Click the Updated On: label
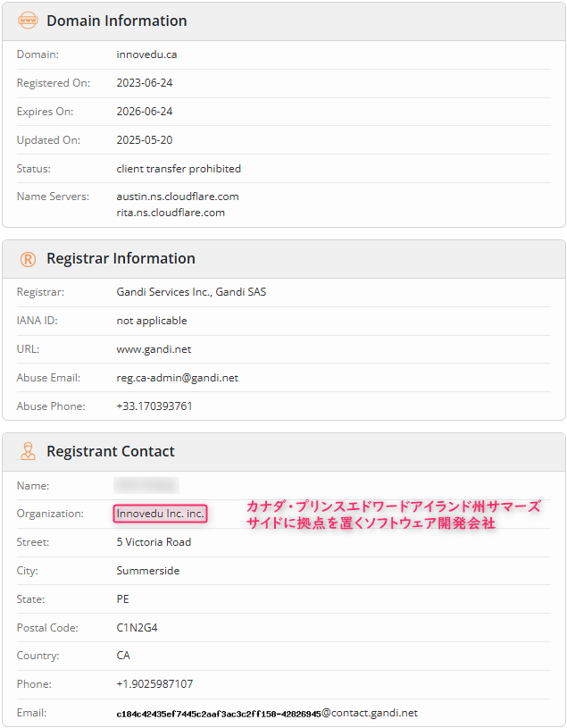 click(x=48, y=139)
